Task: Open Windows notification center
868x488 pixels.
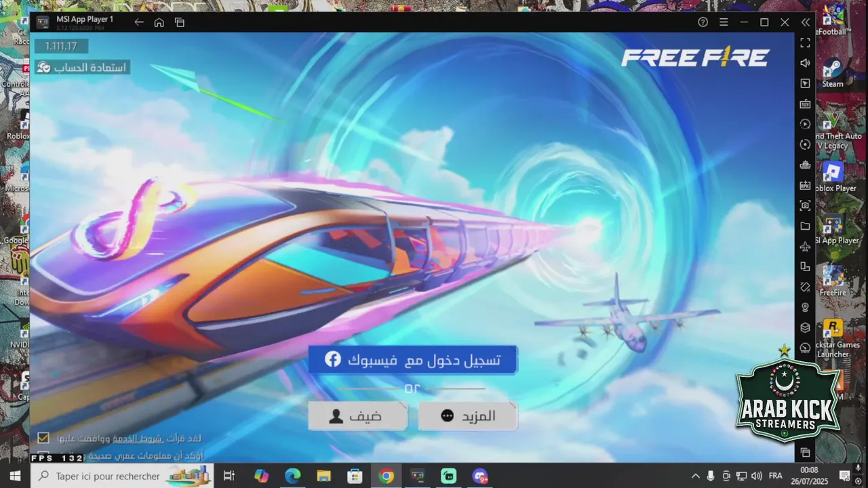Action: pyautogui.click(x=844, y=476)
